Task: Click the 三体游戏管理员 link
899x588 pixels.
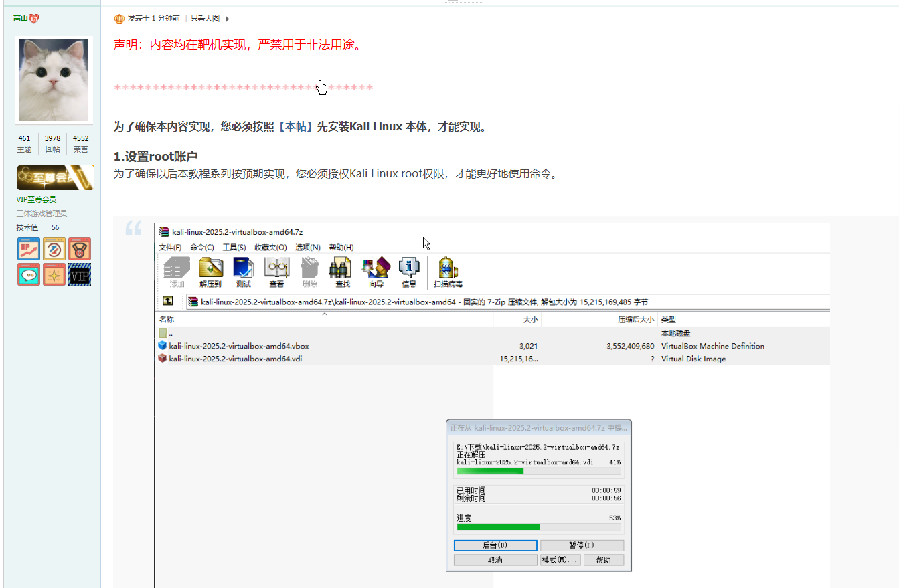Action: [42, 213]
